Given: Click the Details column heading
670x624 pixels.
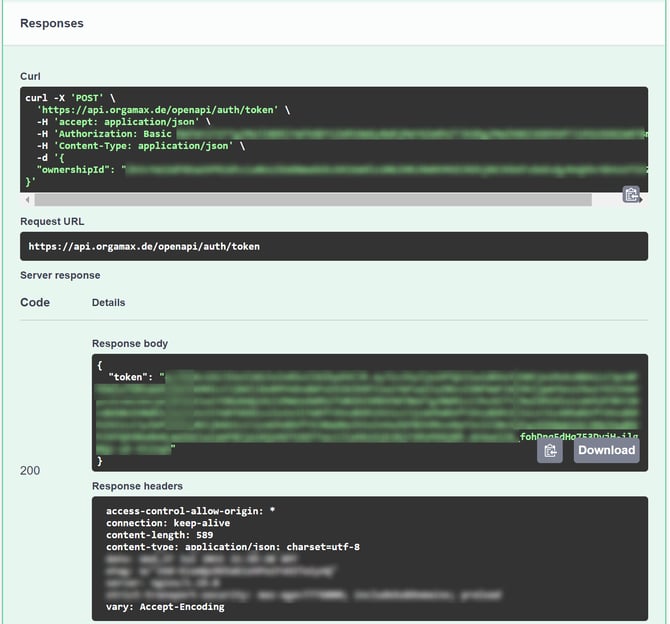Looking at the screenshot, I should [x=109, y=302].
